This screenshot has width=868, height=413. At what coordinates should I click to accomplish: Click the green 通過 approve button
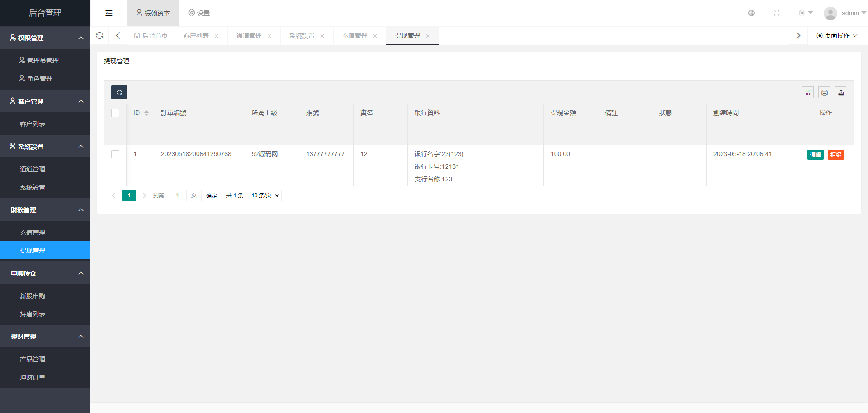click(815, 155)
